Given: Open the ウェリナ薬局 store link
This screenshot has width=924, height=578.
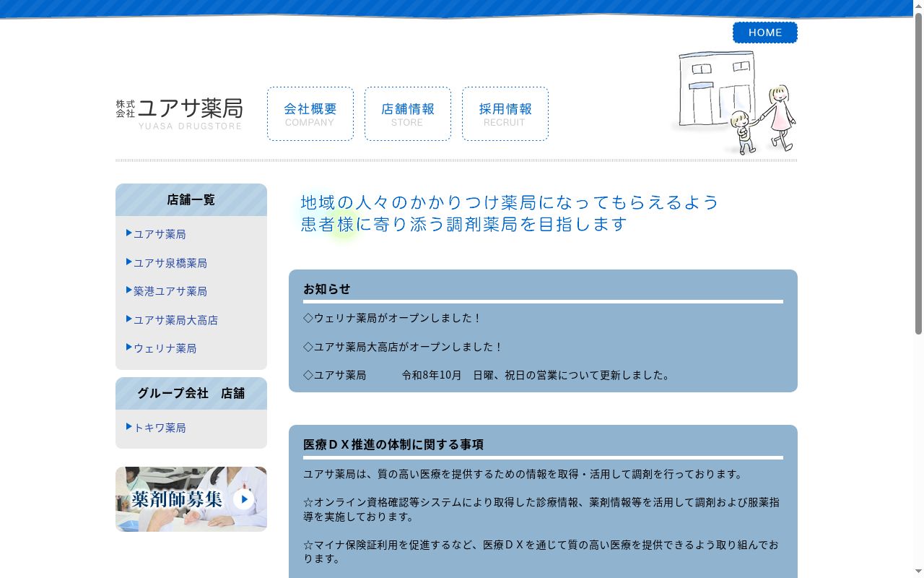Looking at the screenshot, I should 165,348.
